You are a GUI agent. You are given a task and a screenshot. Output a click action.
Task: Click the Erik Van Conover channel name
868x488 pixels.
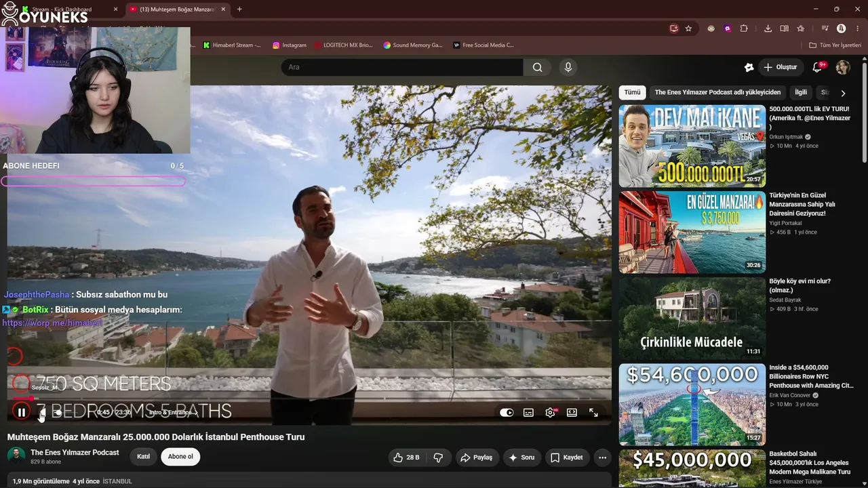click(x=789, y=395)
